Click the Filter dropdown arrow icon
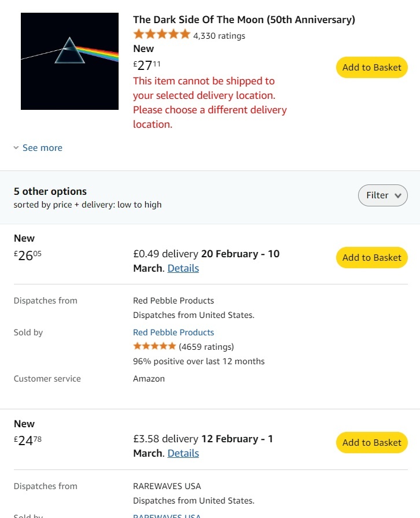 click(x=398, y=195)
